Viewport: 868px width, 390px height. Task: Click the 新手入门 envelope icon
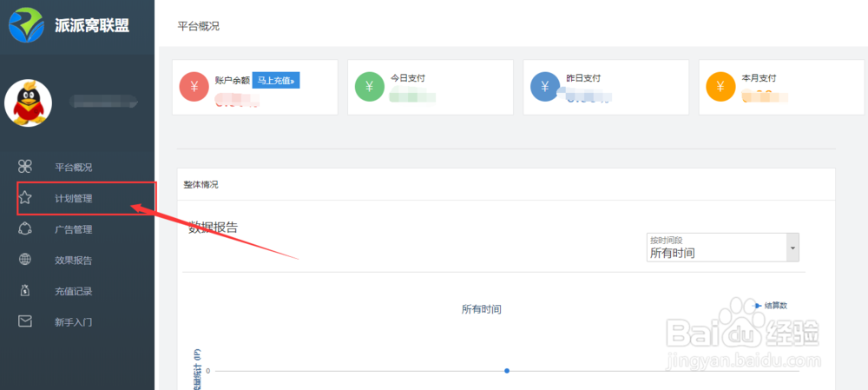tap(25, 321)
